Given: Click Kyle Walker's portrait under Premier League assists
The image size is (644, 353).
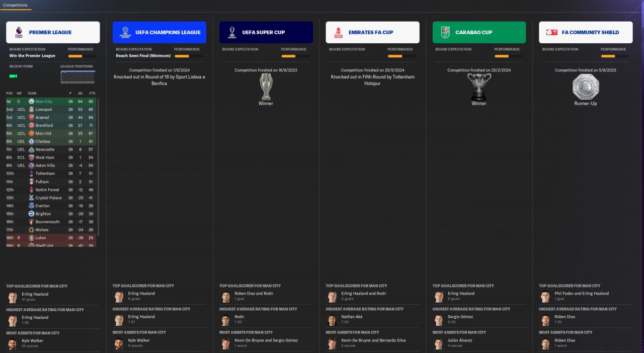Looking at the screenshot, I should [13, 344].
